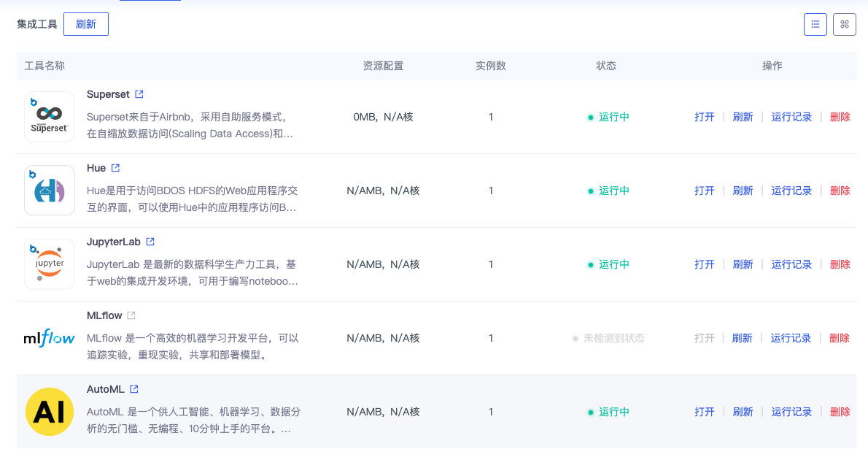Open the Hue tool via 打开
The image size is (868, 476).
click(x=704, y=191)
